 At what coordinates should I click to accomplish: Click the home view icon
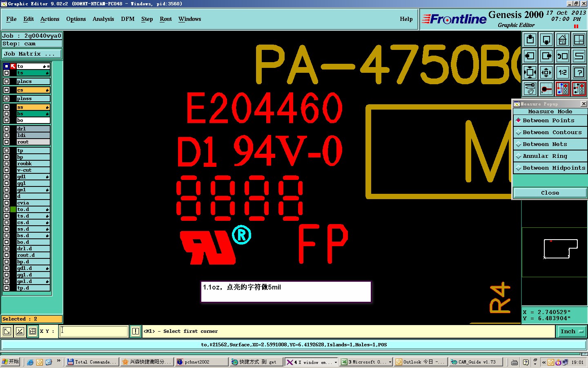tap(563, 40)
